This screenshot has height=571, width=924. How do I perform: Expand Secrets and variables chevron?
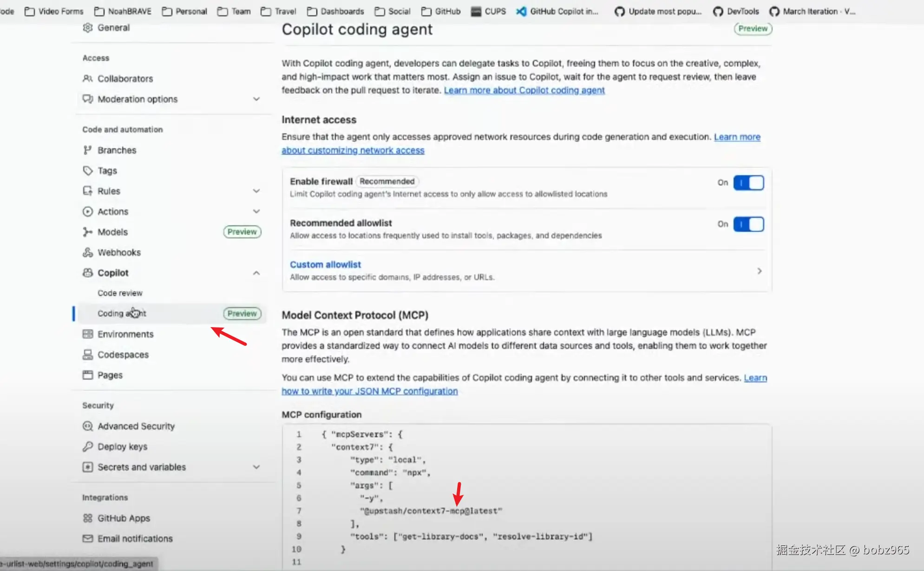click(x=256, y=467)
